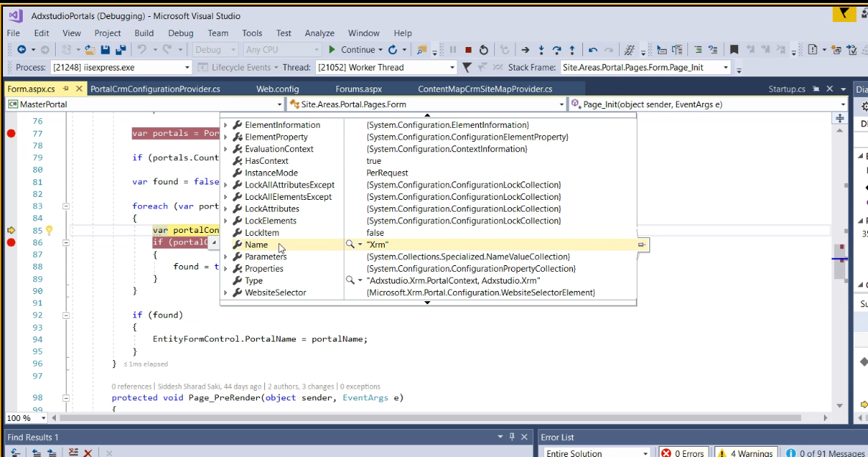Open the Team menu
This screenshot has height=457, width=868.
point(218,33)
